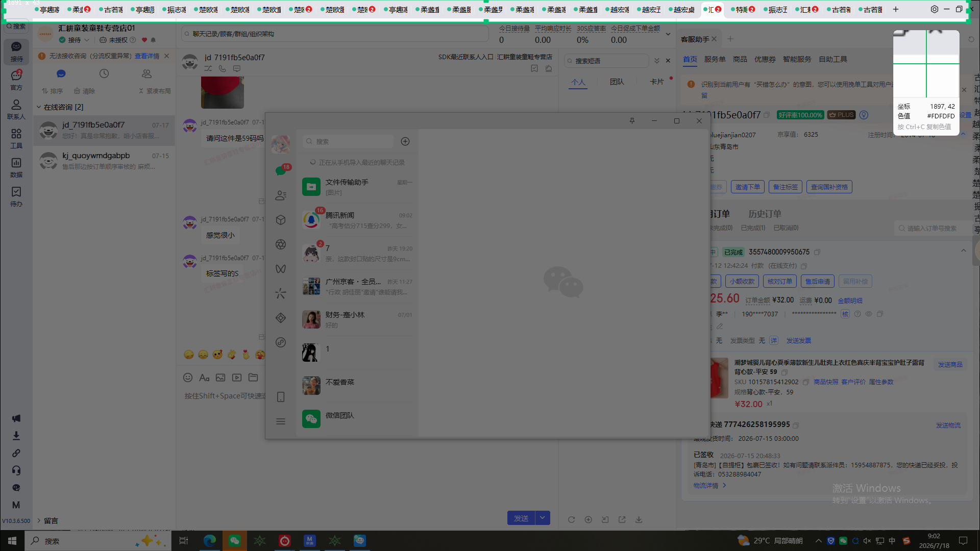Viewport: 980px width, 551px height.
Task: Open the WeChat hamburger settings menu
Action: (281, 421)
